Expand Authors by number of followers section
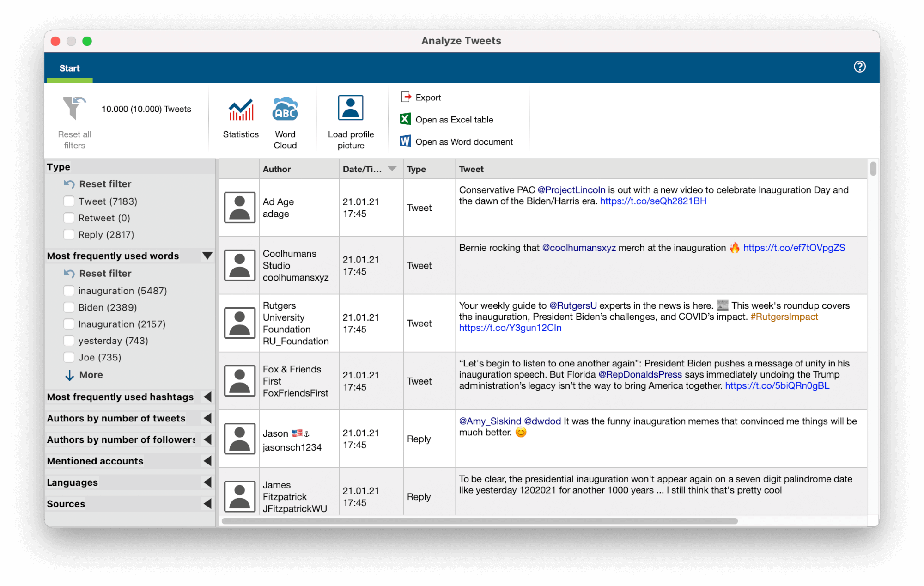 point(208,439)
